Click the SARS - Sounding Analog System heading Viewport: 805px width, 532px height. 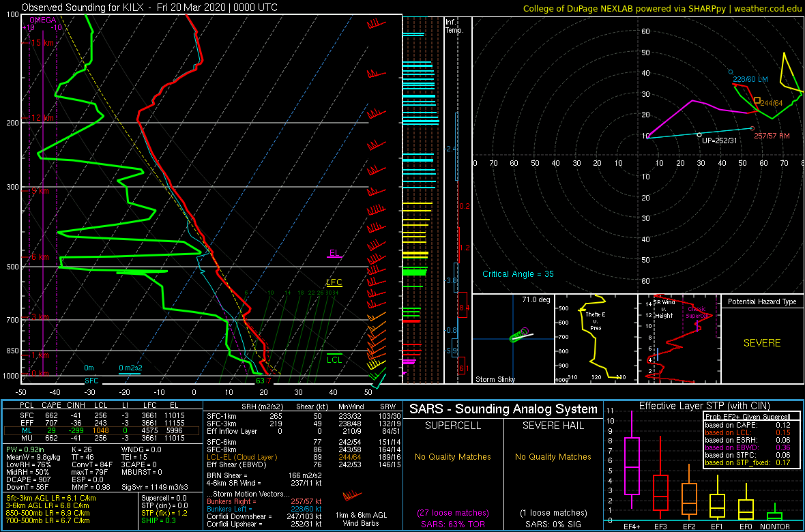pos(503,409)
